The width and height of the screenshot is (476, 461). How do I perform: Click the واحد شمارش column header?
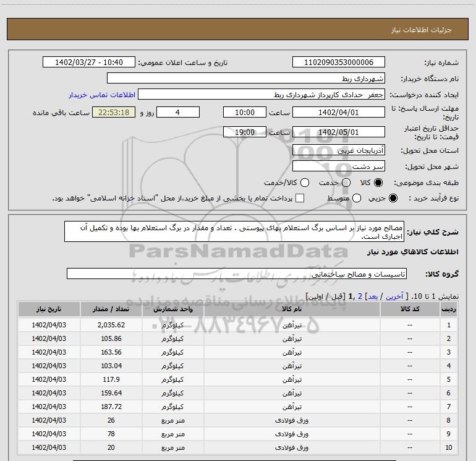coord(172,309)
